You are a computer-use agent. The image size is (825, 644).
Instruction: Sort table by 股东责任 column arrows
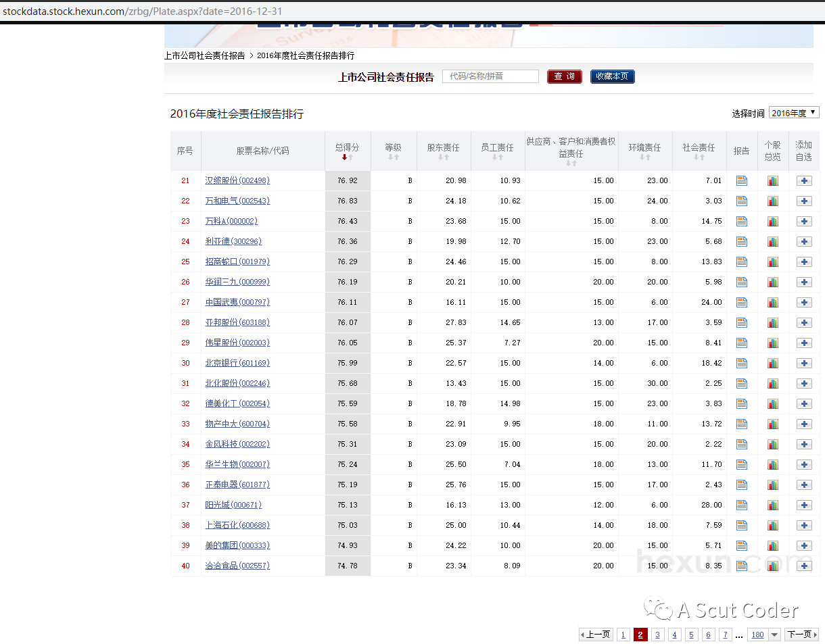tap(443, 157)
